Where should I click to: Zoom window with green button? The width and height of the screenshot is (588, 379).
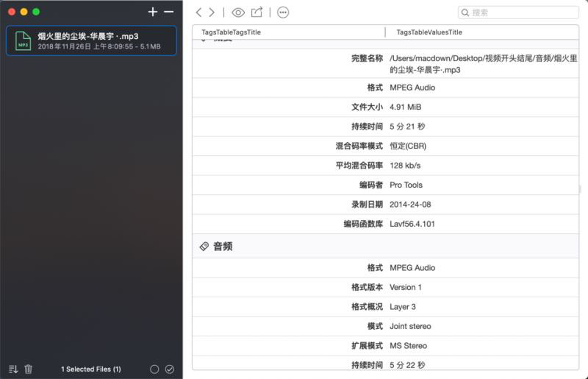coord(36,12)
